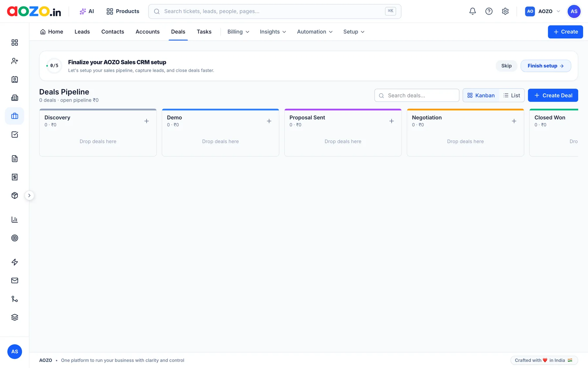Image resolution: width=588 pixels, height=368 pixels.
Task: Open the AOZO workspace switcher dropdown
Action: (x=543, y=11)
